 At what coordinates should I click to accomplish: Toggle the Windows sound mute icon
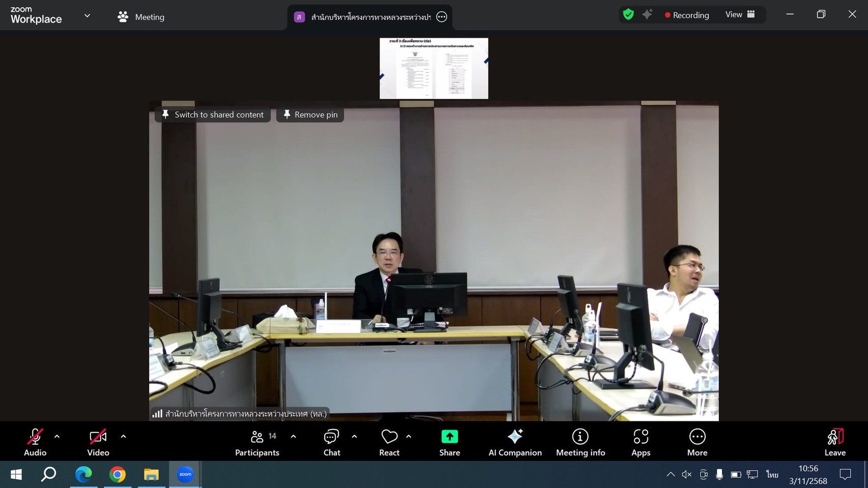point(686,474)
